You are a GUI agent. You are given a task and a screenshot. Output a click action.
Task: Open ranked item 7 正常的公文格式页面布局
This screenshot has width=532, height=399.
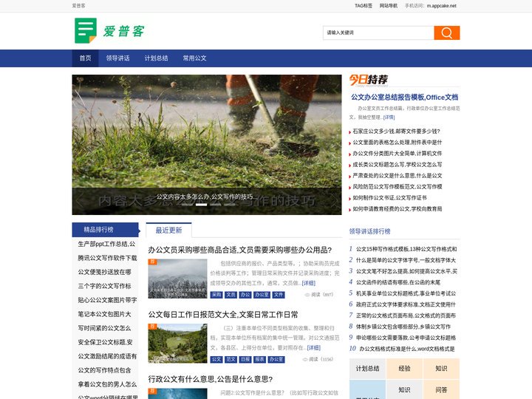pos(406,316)
